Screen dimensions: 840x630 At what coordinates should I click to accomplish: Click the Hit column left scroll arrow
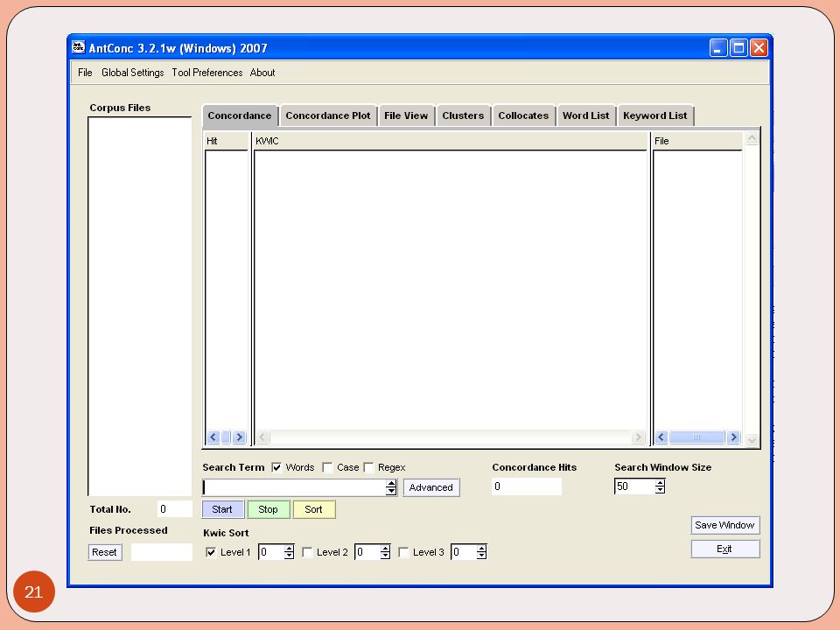pos(213,437)
